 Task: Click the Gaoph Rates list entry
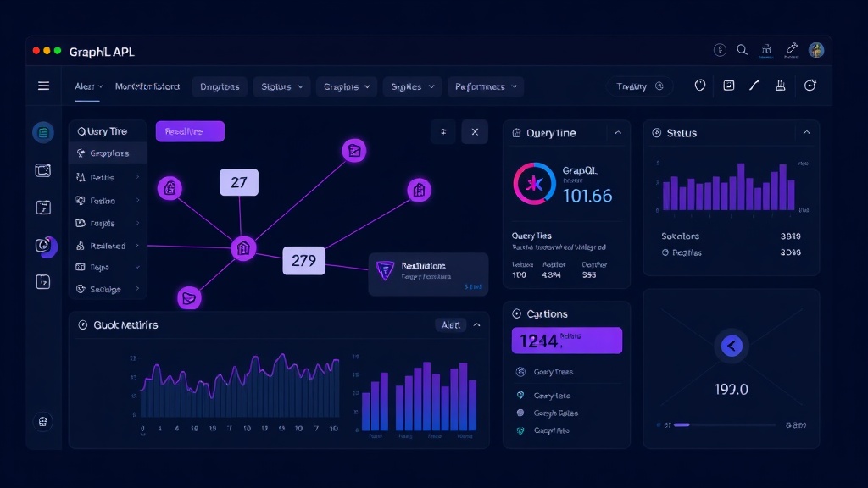click(x=567, y=413)
